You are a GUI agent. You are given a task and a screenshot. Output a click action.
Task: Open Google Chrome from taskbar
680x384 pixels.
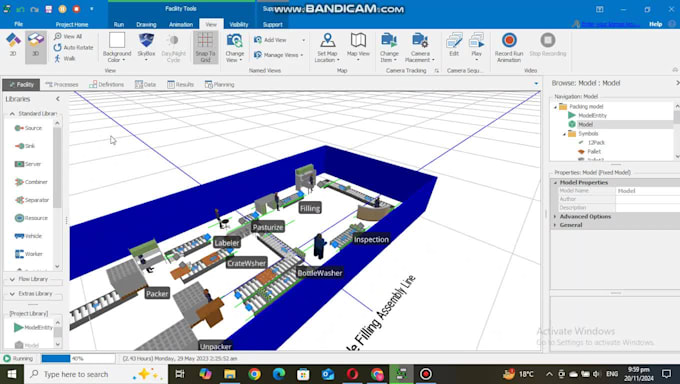(x=255, y=374)
